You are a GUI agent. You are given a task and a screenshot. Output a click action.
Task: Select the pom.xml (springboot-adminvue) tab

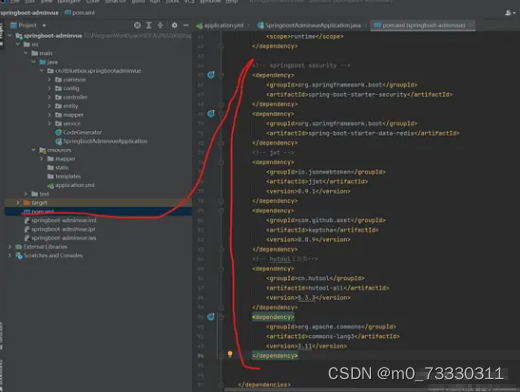point(424,25)
